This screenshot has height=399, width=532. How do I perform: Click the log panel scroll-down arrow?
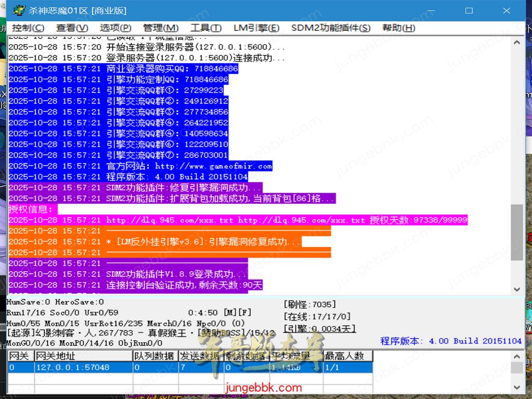point(516,289)
